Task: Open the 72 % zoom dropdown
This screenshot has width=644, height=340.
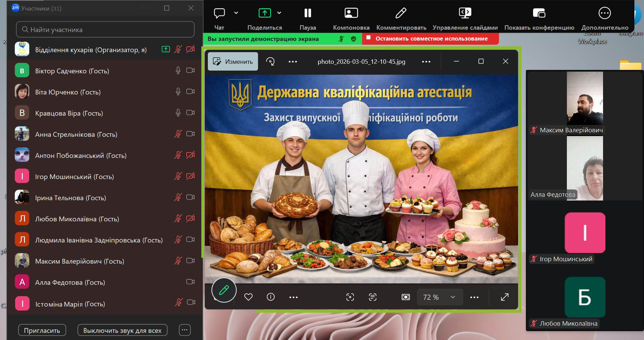Action: coord(439,297)
